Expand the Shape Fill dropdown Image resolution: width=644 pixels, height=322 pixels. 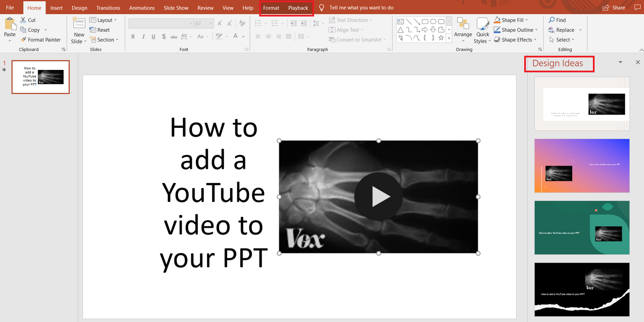[x=511, y=20]
